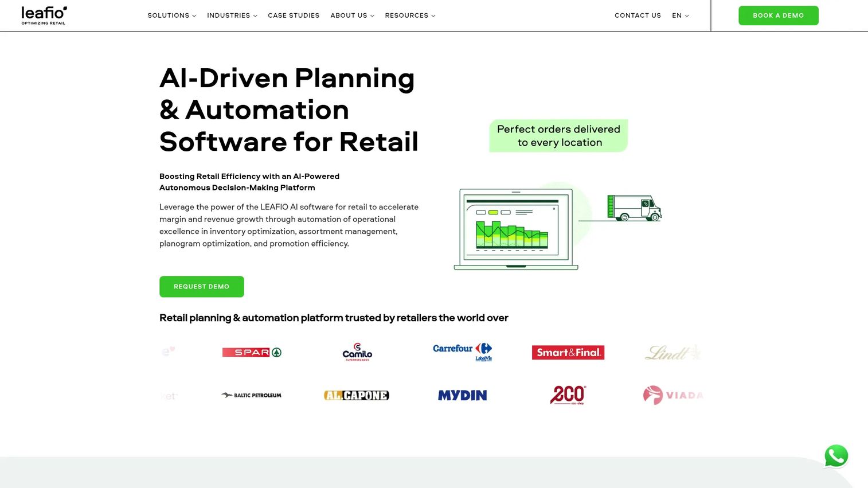Image resolution: width=868 pixels, height=488 pixels.
Task: Click the Camilo supermercados logo
Action: pyautogui.click(x=357, y=352)
